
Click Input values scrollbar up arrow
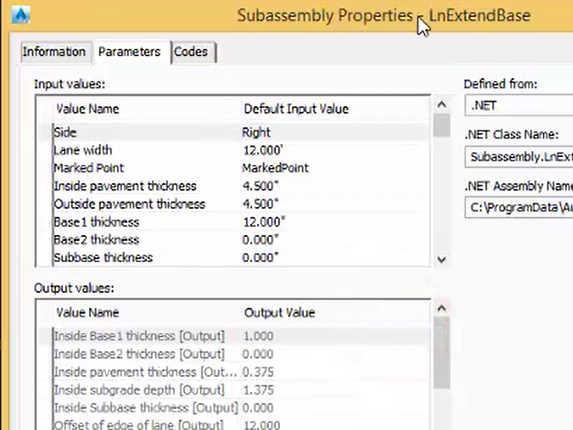click(x=442, y=105)
